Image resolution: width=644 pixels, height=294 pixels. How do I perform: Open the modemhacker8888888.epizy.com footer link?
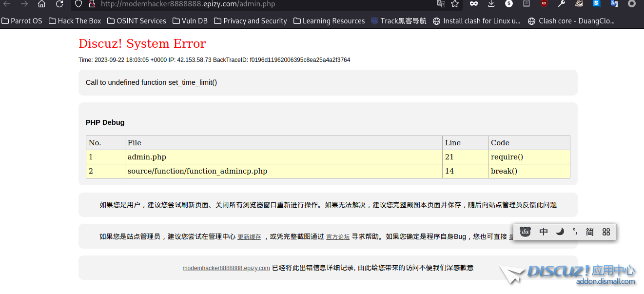tap(226, 268)
